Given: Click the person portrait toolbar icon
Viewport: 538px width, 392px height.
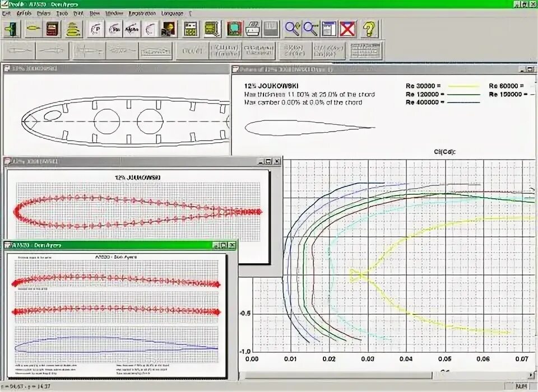Looking at the screenshot, I should click(x=169, y=29).
